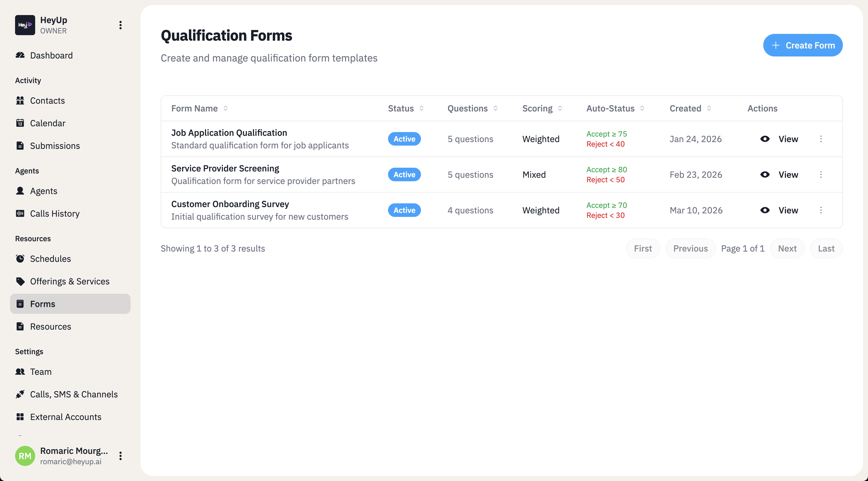Click the Calls, SMS & Channels plug icon
This screenshot has height=481, width=868.
coord(20,394)
